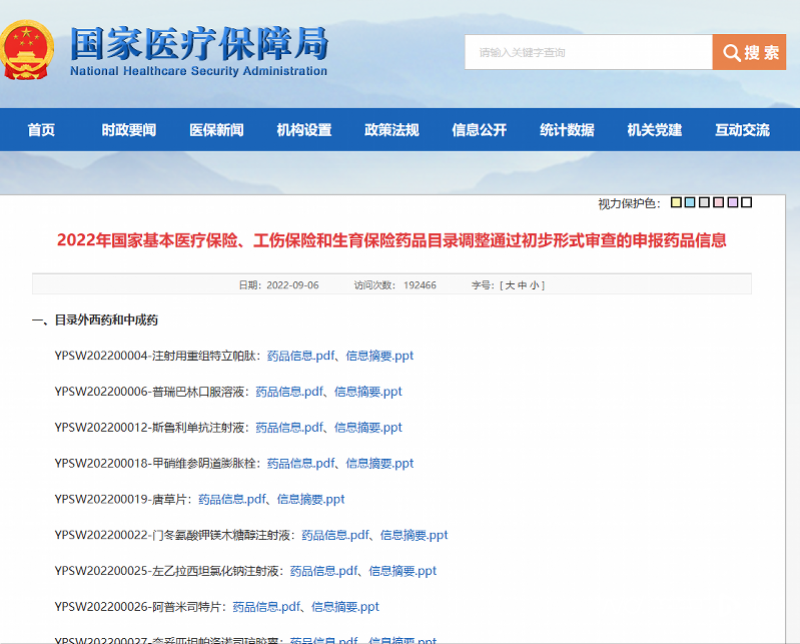
Task: Click the orange 搜索 search button
Action: 749,52
